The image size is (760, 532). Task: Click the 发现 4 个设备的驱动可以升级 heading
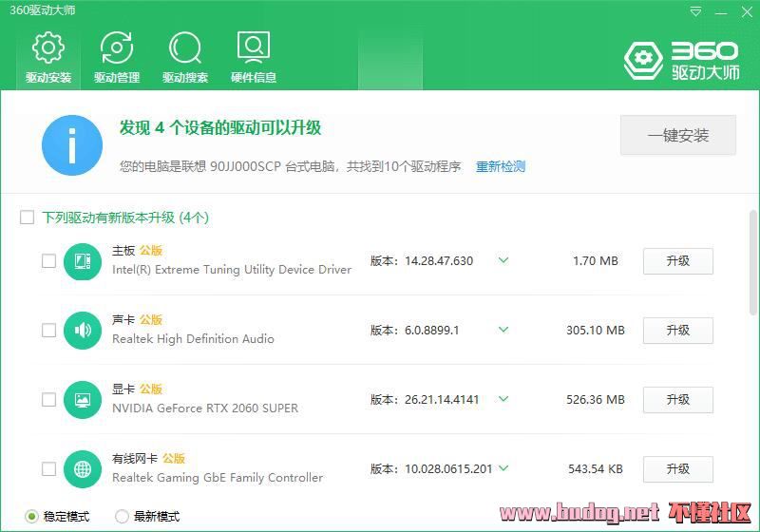[x=220, y=128]
